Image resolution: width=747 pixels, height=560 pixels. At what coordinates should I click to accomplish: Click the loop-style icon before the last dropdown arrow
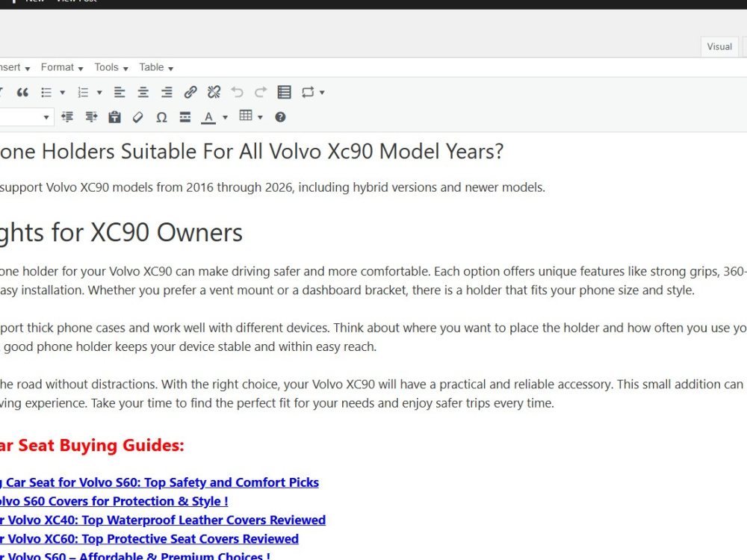tap(308, 93)
